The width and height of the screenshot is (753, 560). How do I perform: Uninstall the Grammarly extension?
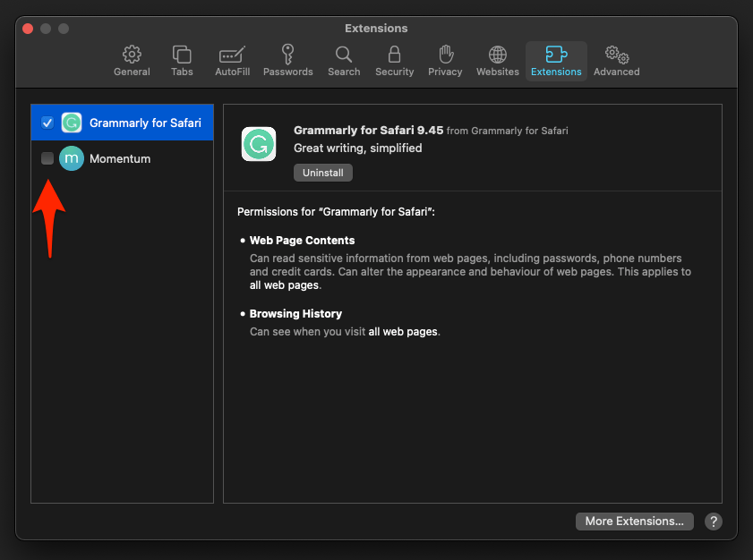click(x=323, y=173)
